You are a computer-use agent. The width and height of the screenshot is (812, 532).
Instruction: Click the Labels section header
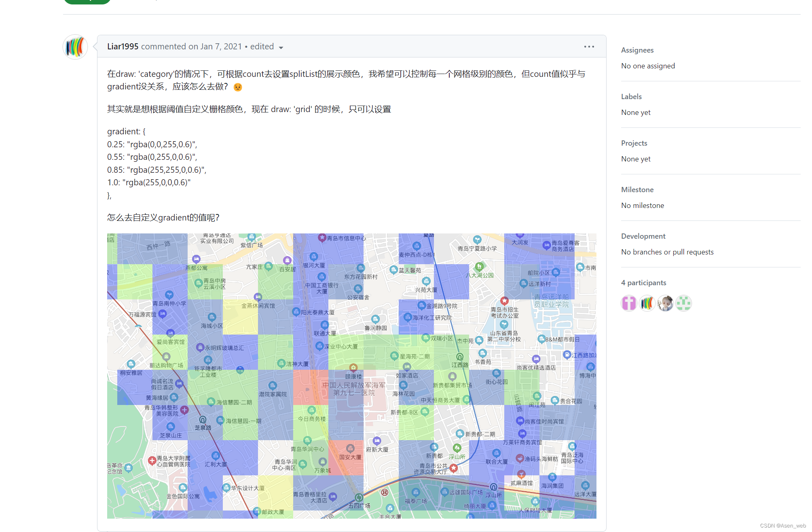click(631, 96)
